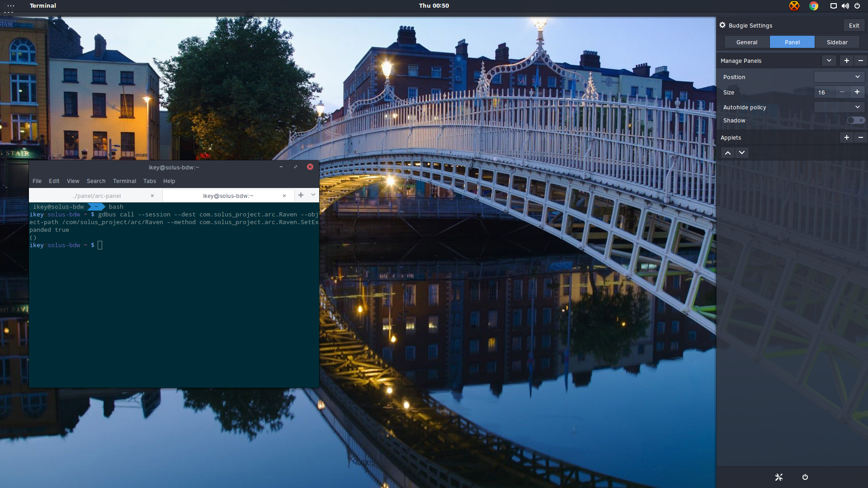Click the Size field showing 16
This screenshot has height=488, width=868.
point(825,92)
